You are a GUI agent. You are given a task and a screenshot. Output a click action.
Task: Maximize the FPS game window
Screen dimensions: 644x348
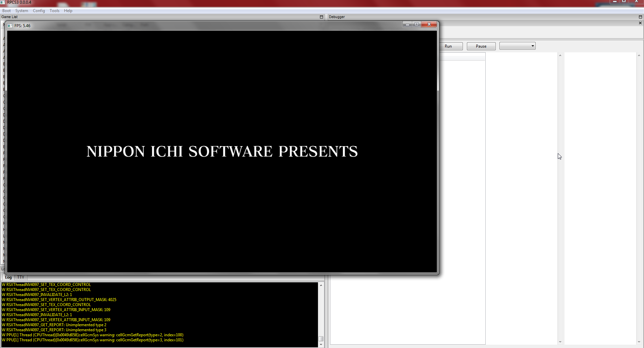(x=417, y=24)
